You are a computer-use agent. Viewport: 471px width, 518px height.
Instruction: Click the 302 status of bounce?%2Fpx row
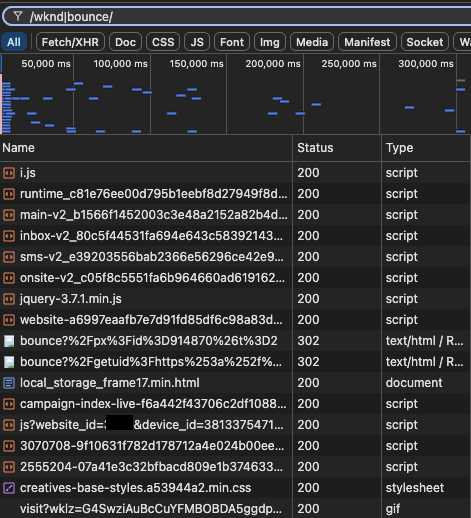click(x=308, y=341)
